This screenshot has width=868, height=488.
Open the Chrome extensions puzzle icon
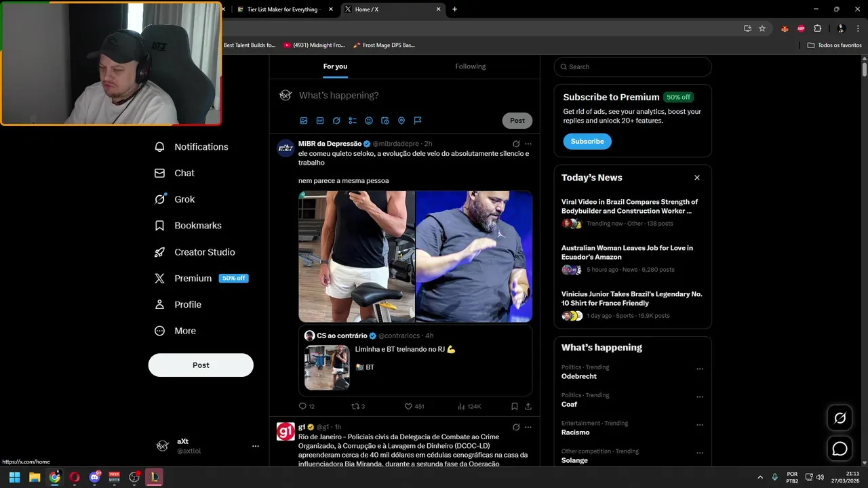tap(817, 28)
